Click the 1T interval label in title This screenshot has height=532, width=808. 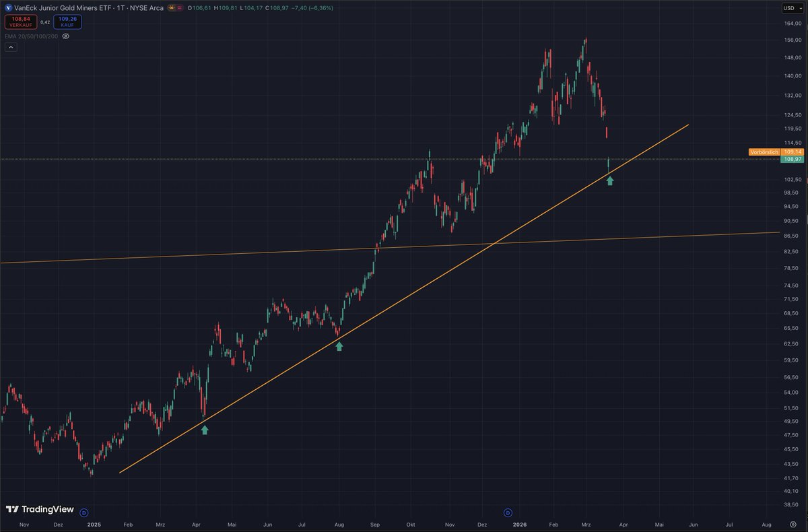pos(121,8)
